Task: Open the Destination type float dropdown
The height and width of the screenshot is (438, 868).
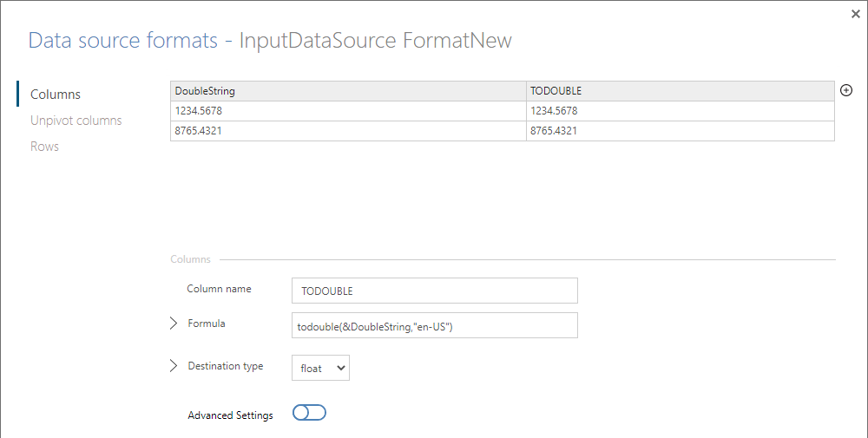Action: [320, 368]
